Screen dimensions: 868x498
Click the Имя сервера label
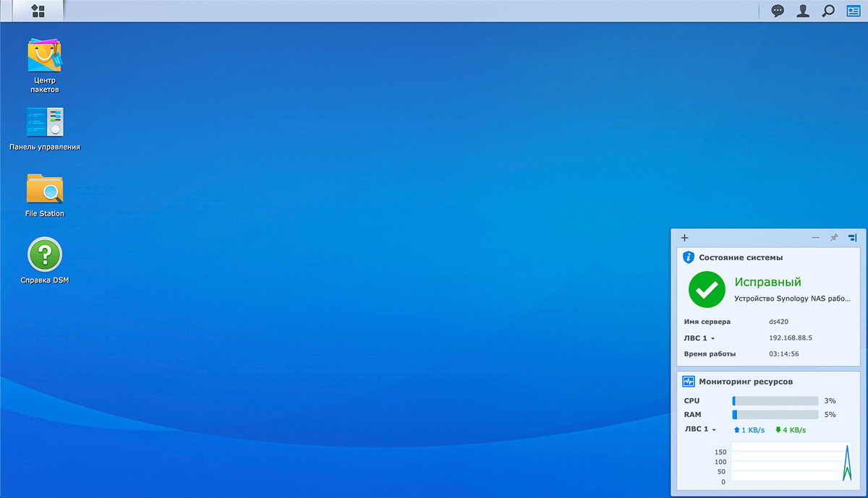point(707,322)
